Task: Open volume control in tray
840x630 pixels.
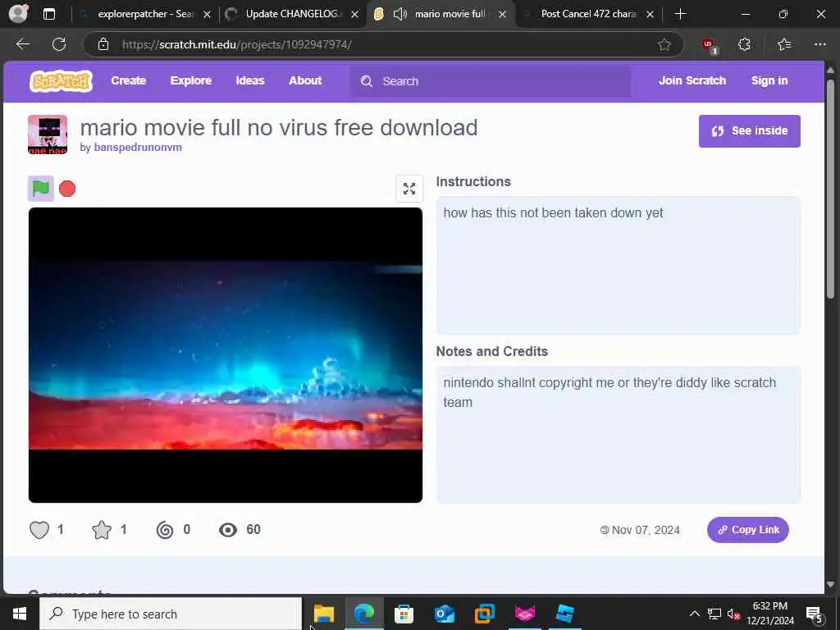Action: (733, 614)
